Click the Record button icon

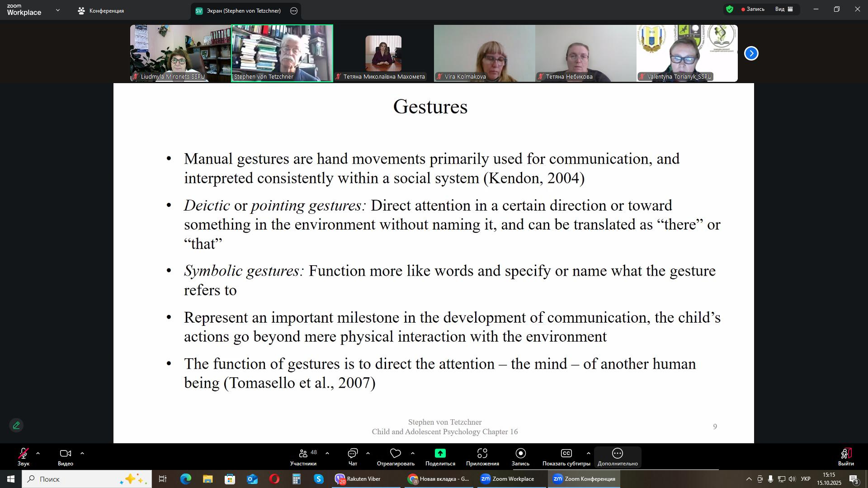tap(520, 453)
